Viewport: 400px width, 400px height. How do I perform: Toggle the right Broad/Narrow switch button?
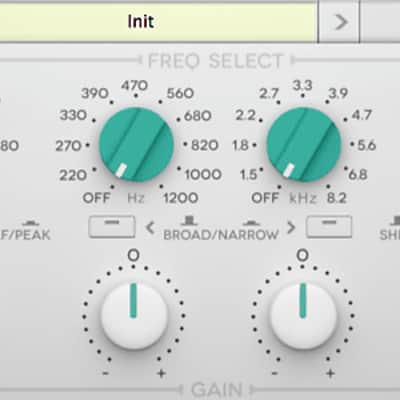tap(329, 227)
